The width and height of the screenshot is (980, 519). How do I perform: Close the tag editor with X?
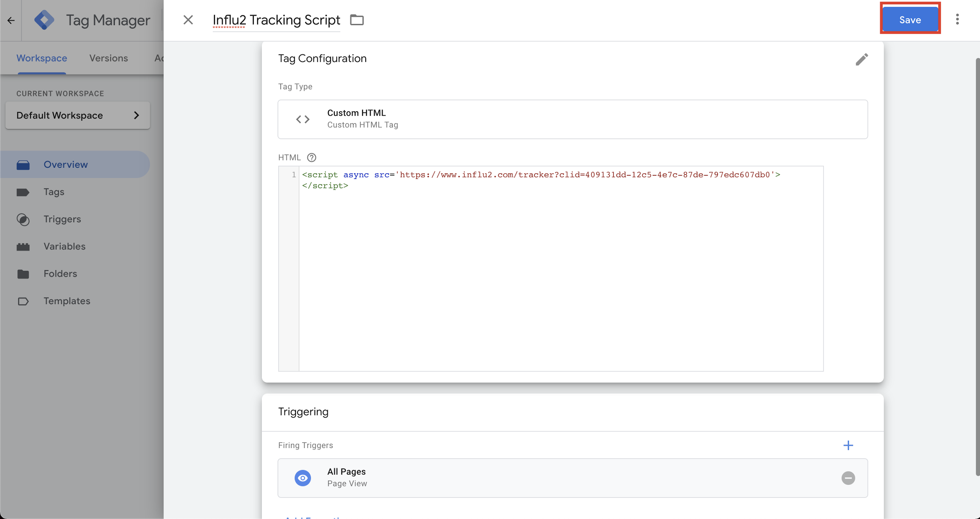tap(188, 20)
